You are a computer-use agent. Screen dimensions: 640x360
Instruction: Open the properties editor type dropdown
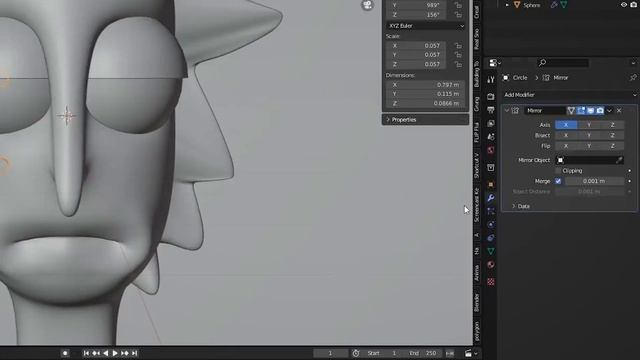click(x=495, y=63)
